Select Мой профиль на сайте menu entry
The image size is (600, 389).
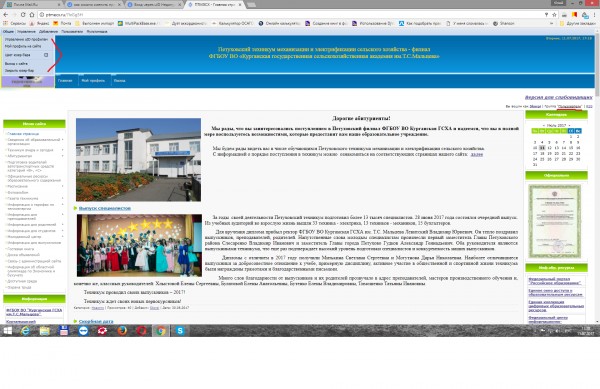(23, 46)
